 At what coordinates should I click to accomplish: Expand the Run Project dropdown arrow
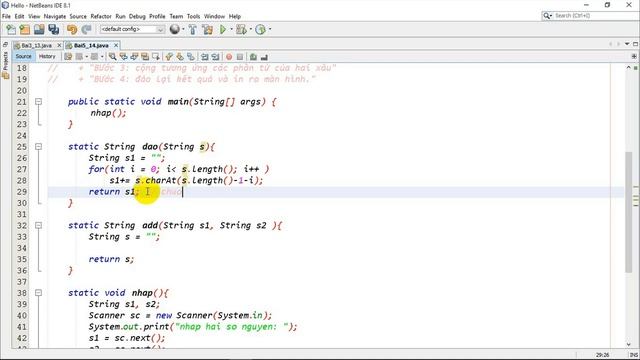[231, 29]
